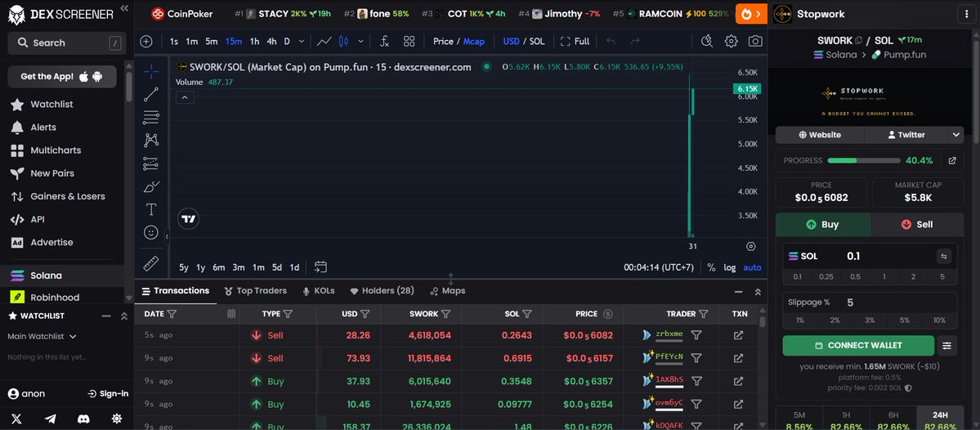Open Main Watchlist dropdown
The height and width of the screenshot is (430, 980).
pos(42,336)
